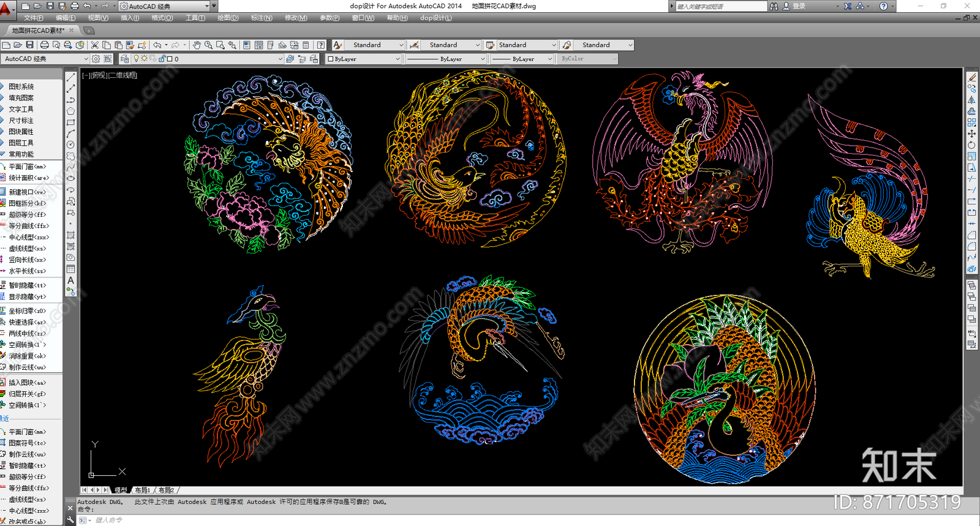This screenshot has height=526, width=980.
Task: Select the Pan hand tool
Action: point(197,45)
